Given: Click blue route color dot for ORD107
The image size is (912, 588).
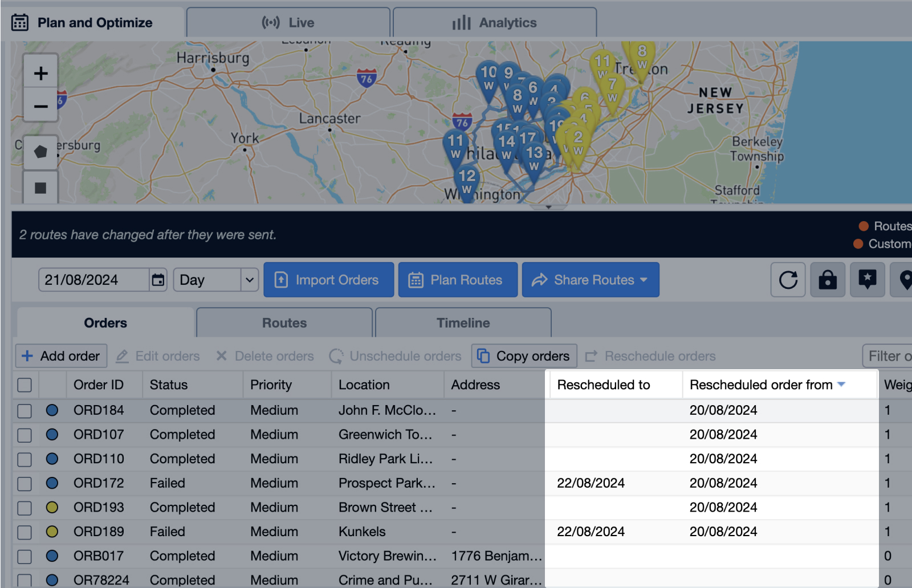Looking at the screenshot, I should 52,435.
